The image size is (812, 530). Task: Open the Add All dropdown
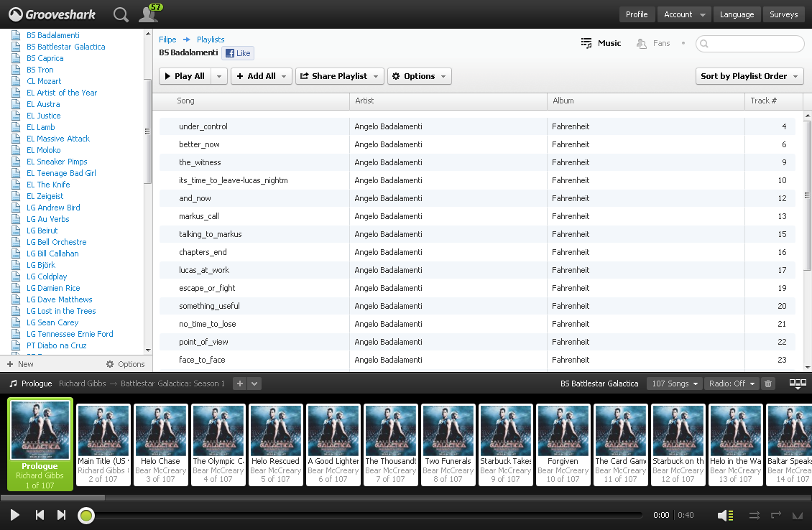(262, 76)
